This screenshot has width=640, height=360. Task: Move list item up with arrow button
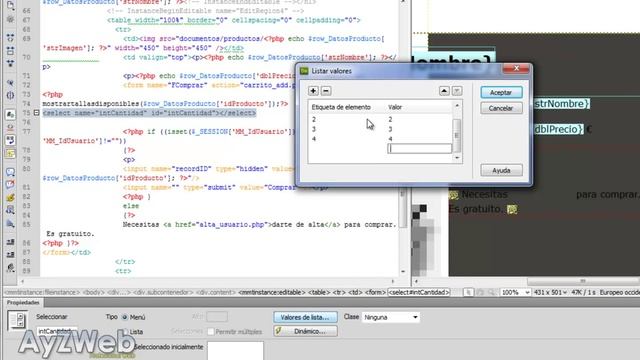(x=444, y=91)
